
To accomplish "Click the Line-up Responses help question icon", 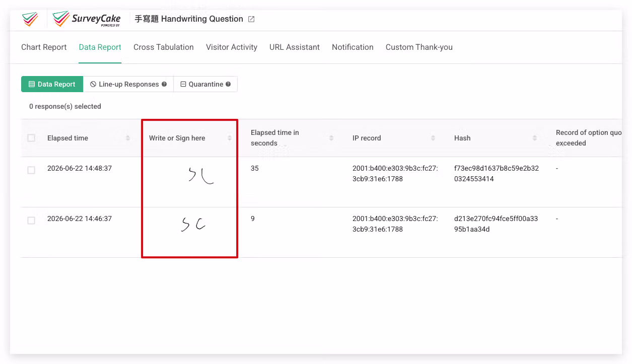I will tap(164, 84).
